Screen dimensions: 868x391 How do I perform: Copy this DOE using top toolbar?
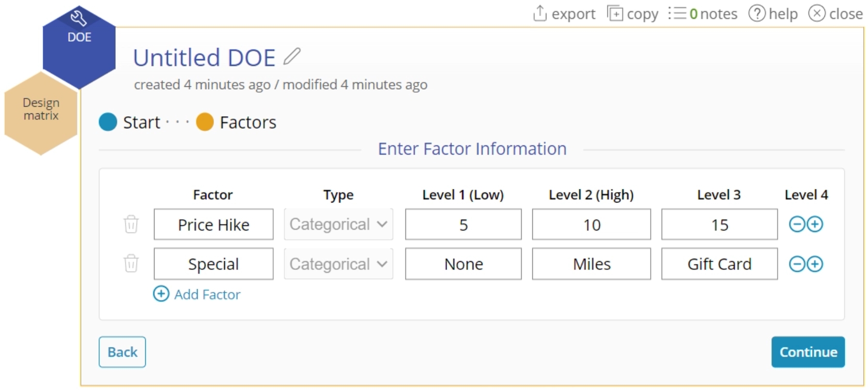click(633, 14)
